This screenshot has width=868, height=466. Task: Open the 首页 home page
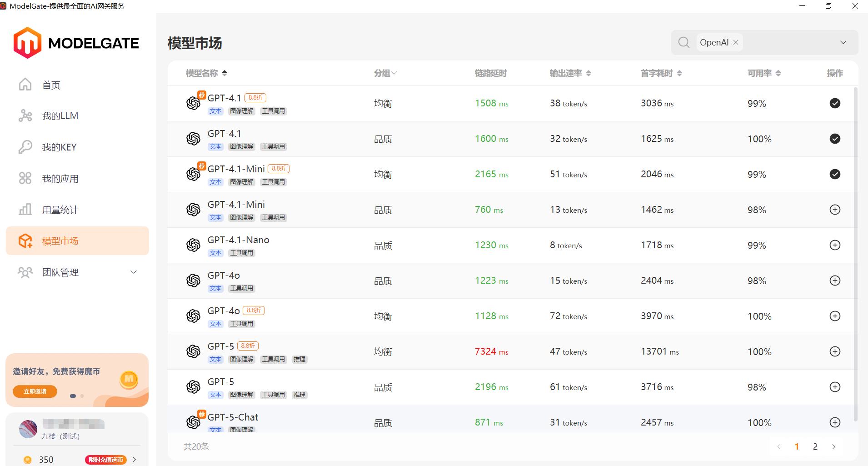coord(51,85)
